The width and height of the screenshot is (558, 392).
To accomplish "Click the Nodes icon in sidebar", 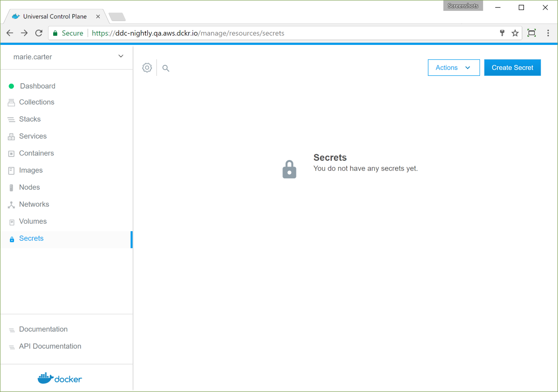I will (x=11, y=187).
